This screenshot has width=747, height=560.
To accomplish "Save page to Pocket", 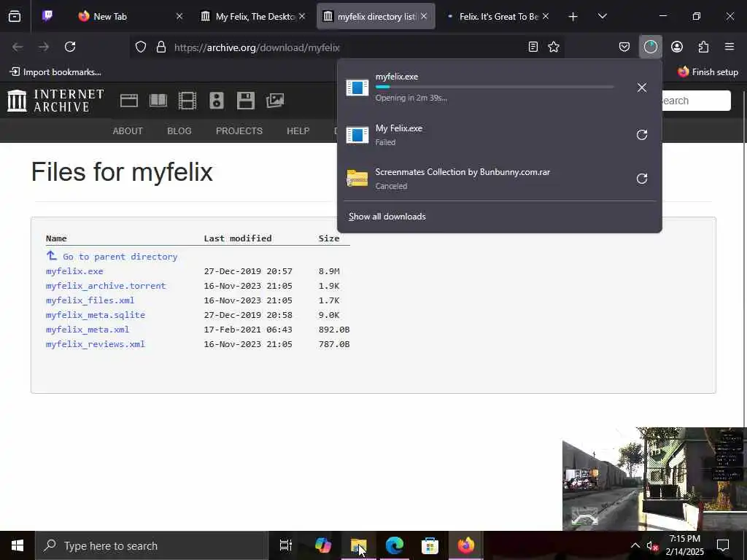I will click(624, 47).
